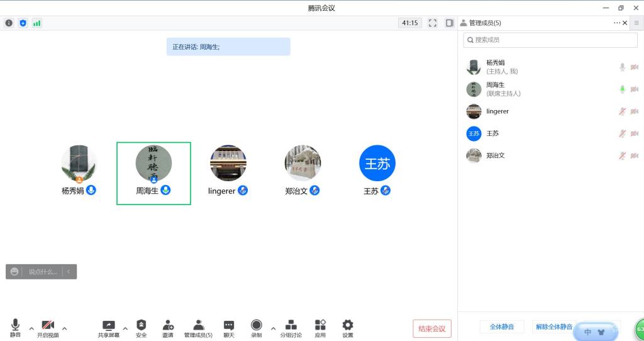Open 分组讨论 breakout rooms
644x341 pixels.
pyautogui.click(x=291, y=325)
